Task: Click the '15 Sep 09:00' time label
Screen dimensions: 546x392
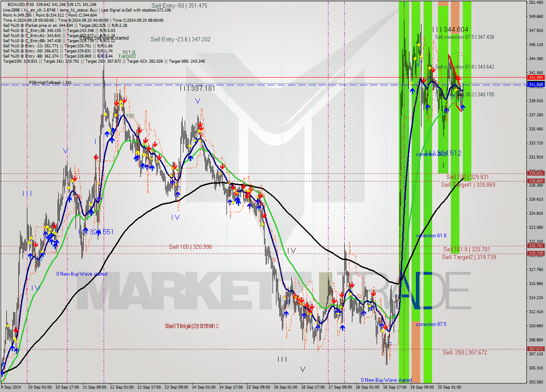Action: pyautogui.click(x=259, y=387)
